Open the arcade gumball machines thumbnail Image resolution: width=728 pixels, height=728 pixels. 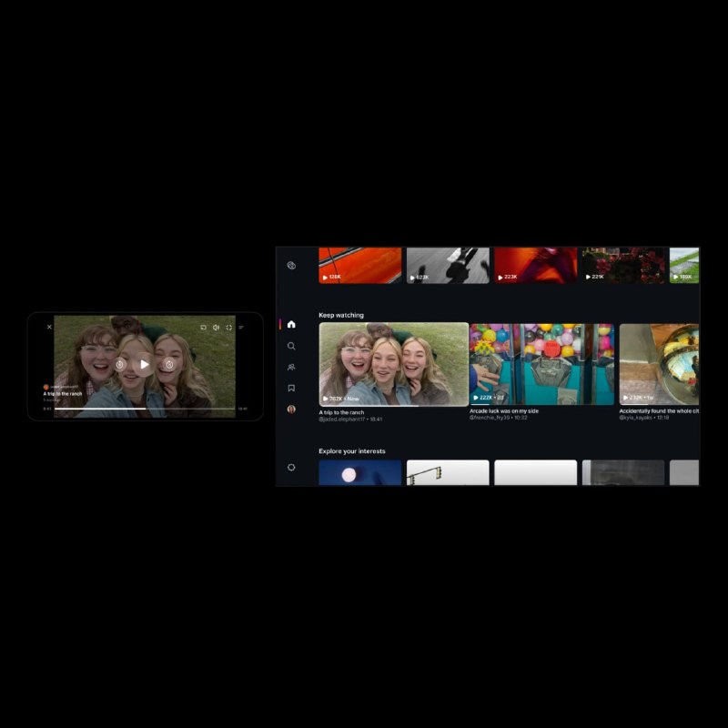(541, 364)
